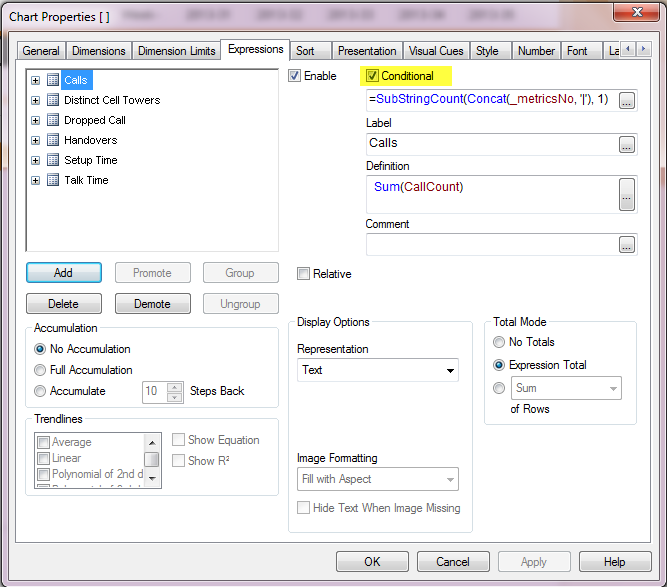Screen dimensions: 667x587
Task: Switch to the Dimensions tab
Action: tap(99, 51)
